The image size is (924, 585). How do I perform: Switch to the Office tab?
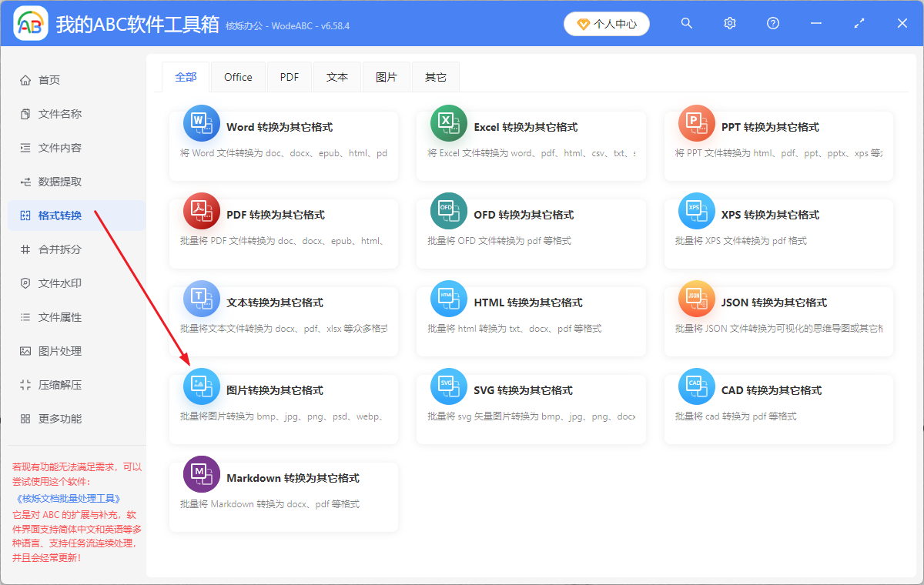tap(238, 76)
